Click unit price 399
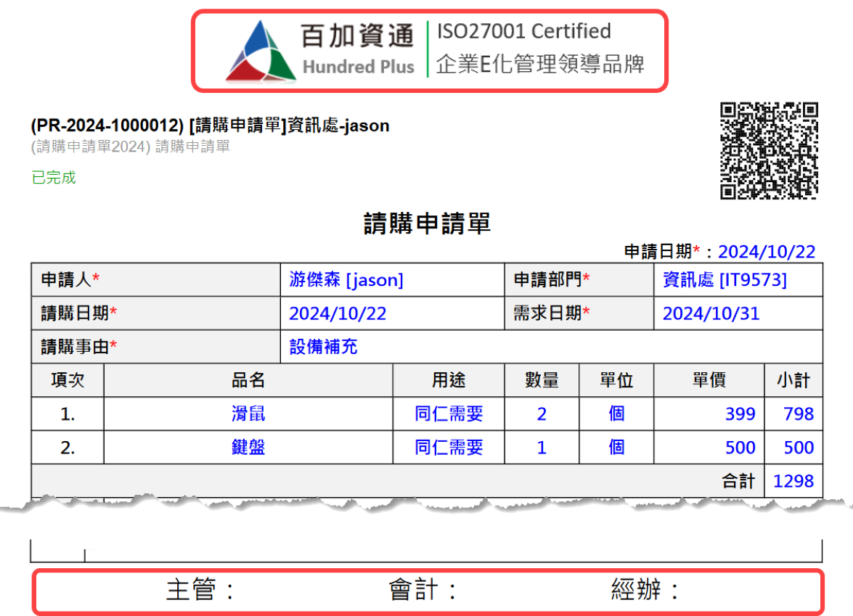This screenshot has width=853, height=616. [x=740, y=414]
